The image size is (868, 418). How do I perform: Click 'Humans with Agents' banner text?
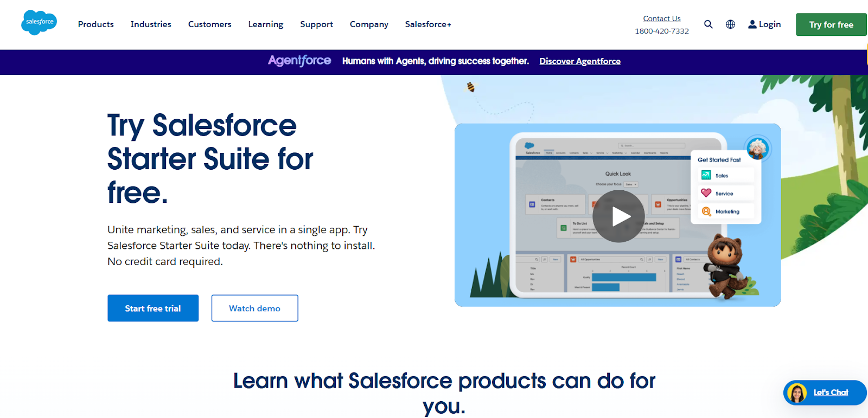[x=436, y=61]
